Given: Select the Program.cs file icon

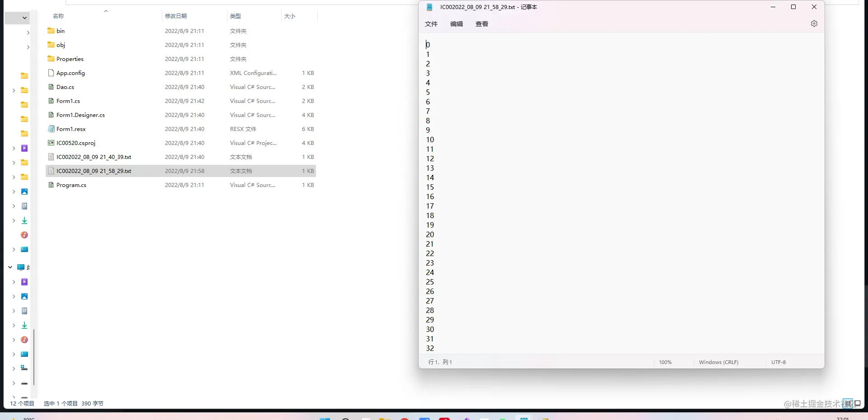Looking at the screenshot, I should click(51, 185).
